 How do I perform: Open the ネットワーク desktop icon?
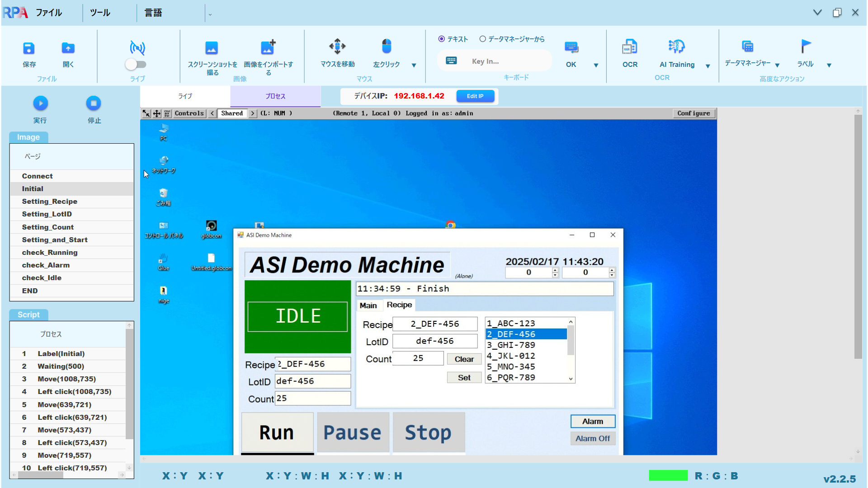[164, 165]
